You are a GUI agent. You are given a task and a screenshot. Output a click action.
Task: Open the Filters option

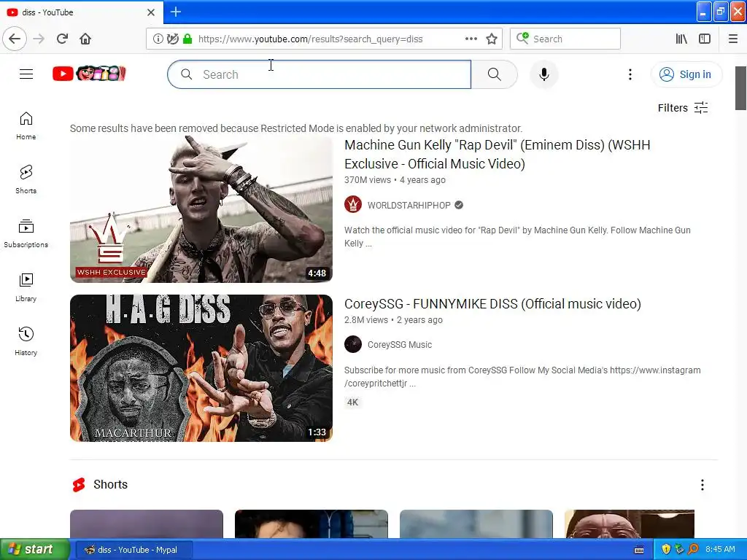coord(683,108)
